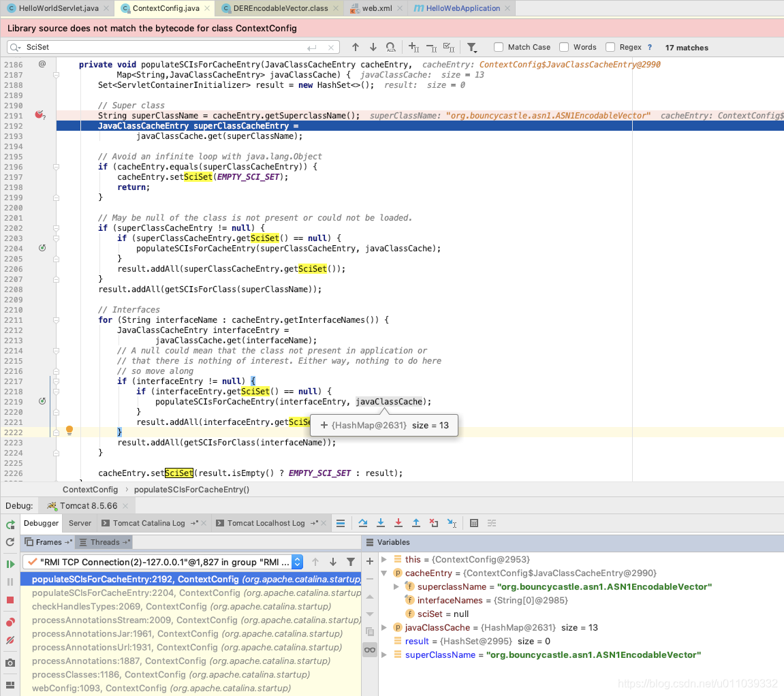
Task: Click the Run to Cursor icon
Action: [451, 523]
